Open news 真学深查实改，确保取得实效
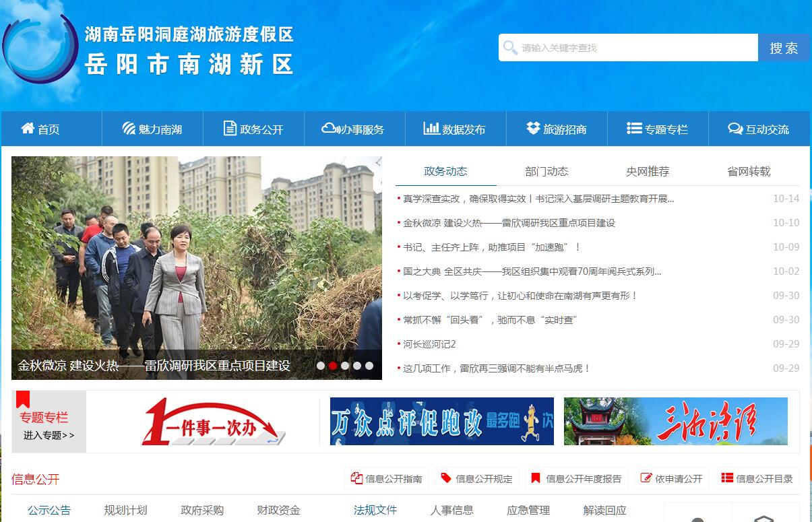Screen dimensions: 812x522 538,199
